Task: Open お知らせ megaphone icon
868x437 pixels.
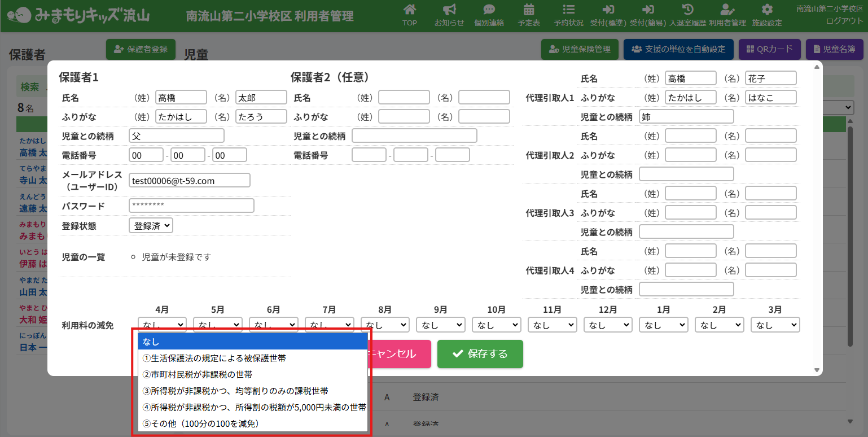Action: 449,10
